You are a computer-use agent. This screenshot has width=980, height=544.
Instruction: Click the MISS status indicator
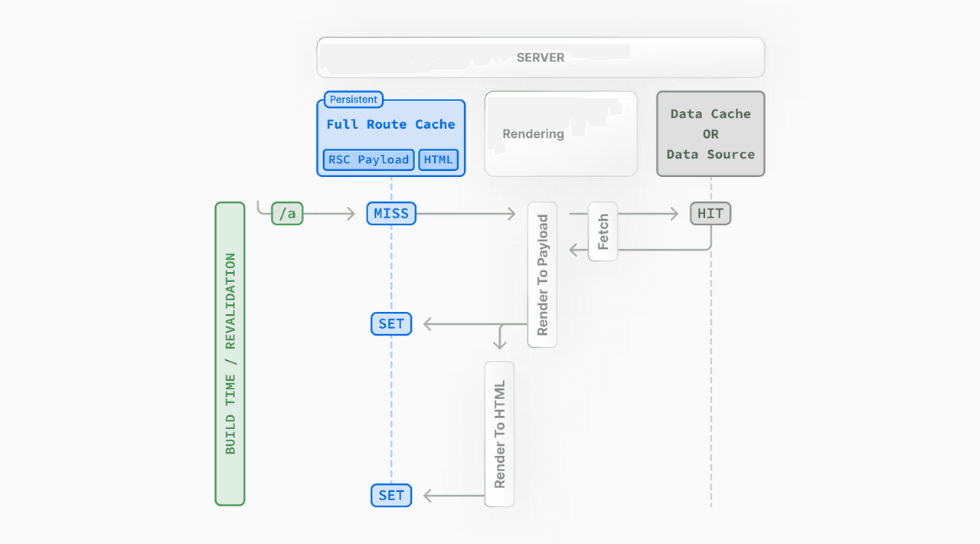point(390,213)
